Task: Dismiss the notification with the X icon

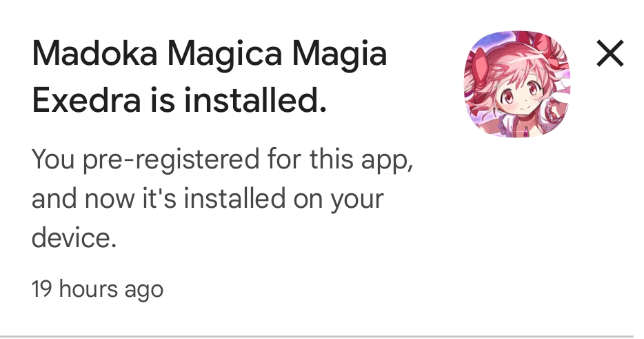Action: pyautogui.click(x=610, y=53)
